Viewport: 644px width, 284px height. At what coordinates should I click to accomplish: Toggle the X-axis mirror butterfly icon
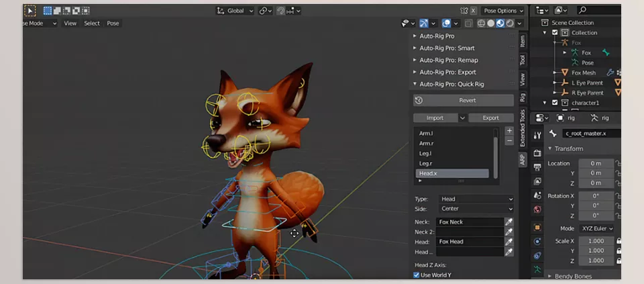(x=464, y=11)
